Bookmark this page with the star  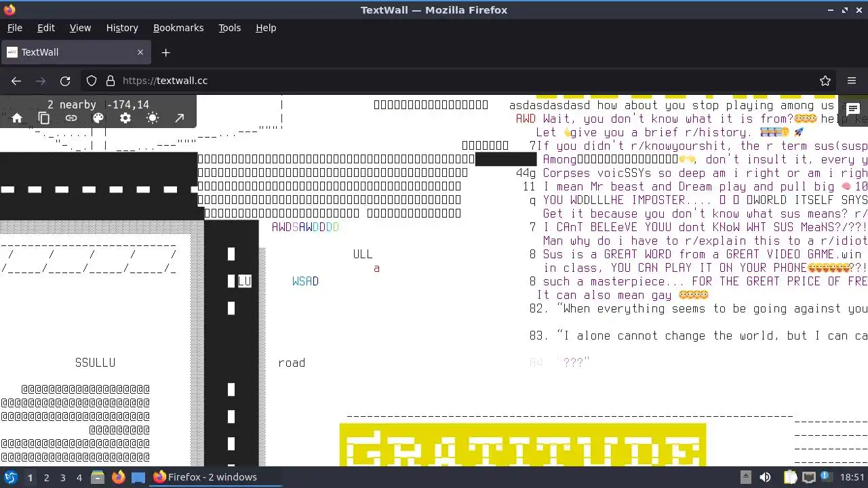[x=825, y=81]
